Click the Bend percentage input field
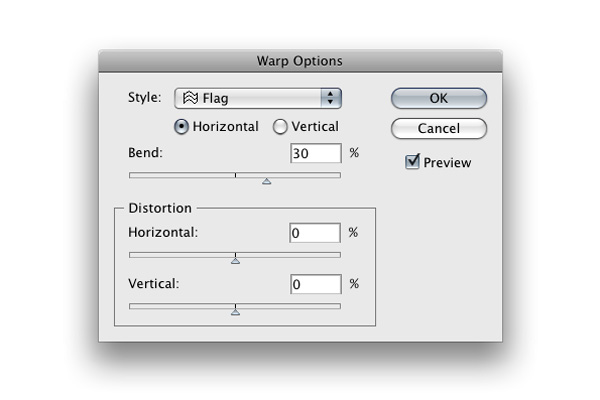 click(315, 154)
